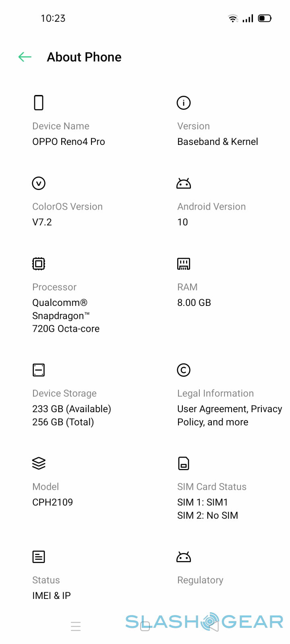Screen dimensions: 290x644
Task: Tap the OPPO Reno4 Pro device name
Action: tap(68, 142)
